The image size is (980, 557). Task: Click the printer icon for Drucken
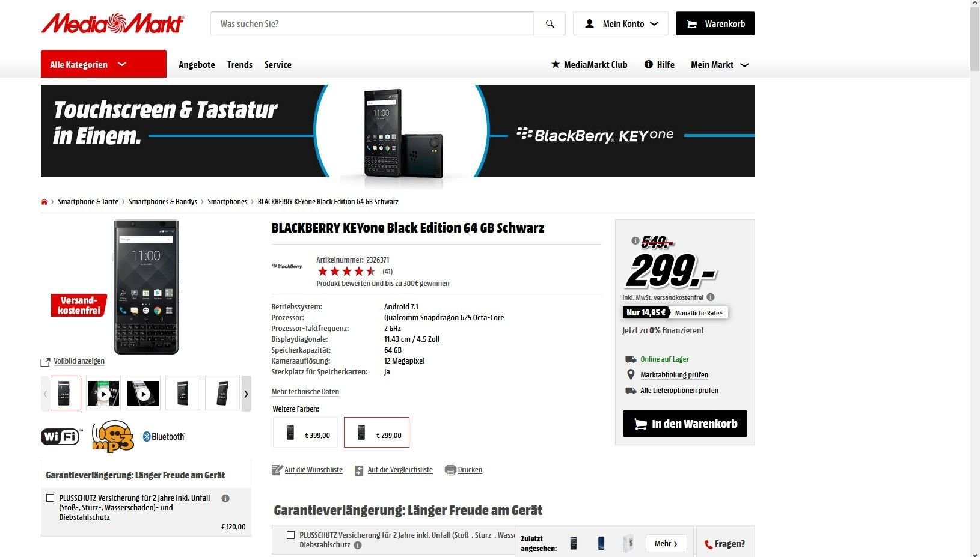[x=450, y=470]
